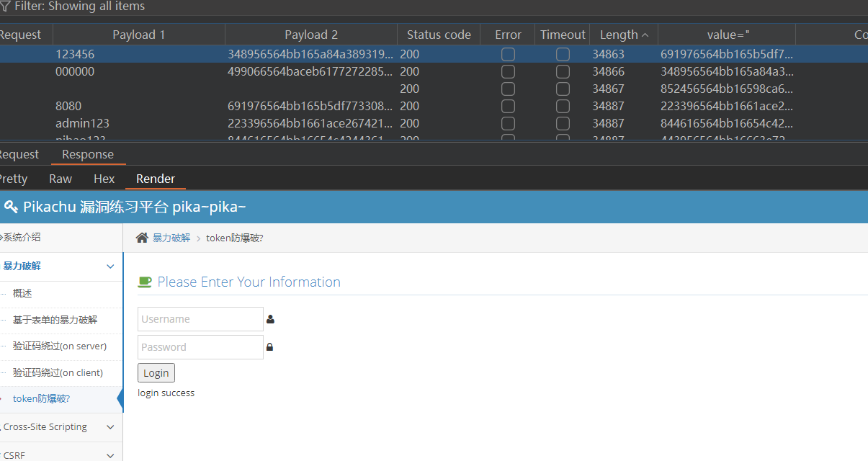Open the token防爆破? sidebar link
Viewport: 868px width, 461px height.
point(41,399)
